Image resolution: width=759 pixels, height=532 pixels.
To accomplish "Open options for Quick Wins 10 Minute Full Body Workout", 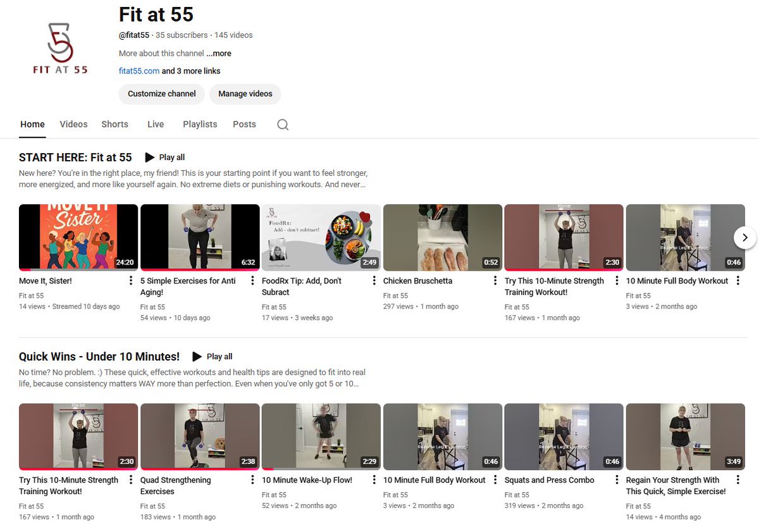I will coord(495,480).
